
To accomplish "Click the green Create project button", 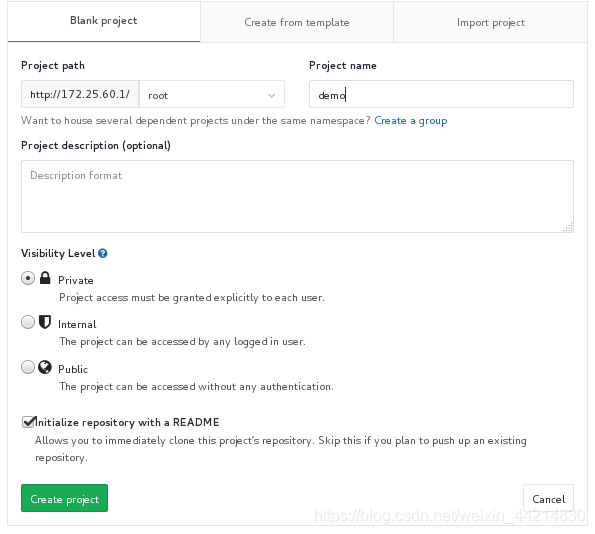I will coord(65,498).
